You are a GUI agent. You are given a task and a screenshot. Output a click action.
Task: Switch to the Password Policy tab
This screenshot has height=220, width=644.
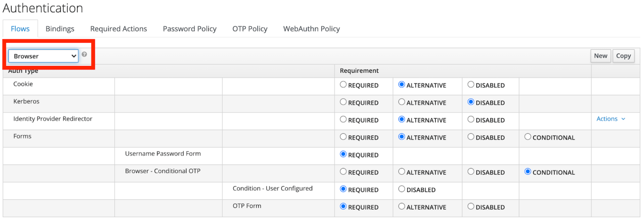coord(189,29)
